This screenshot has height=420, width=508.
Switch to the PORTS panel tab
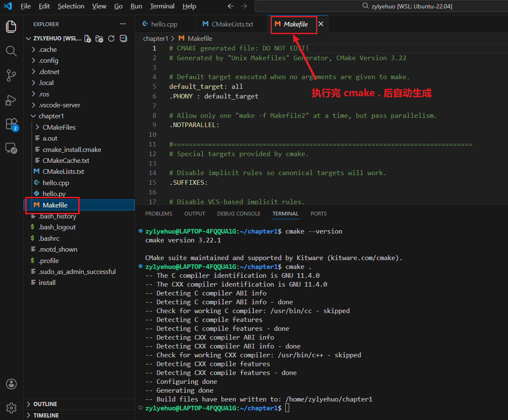tap(319, 214)
